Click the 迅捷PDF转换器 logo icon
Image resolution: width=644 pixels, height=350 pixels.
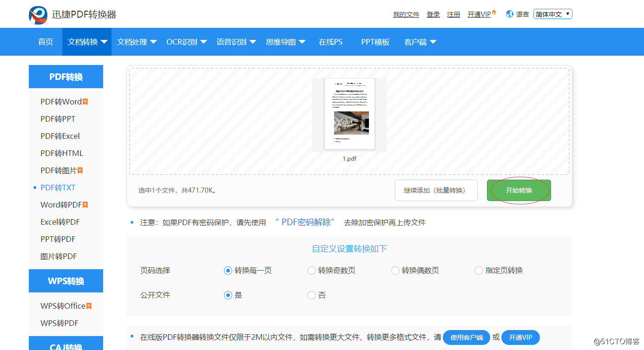(38, 14)
